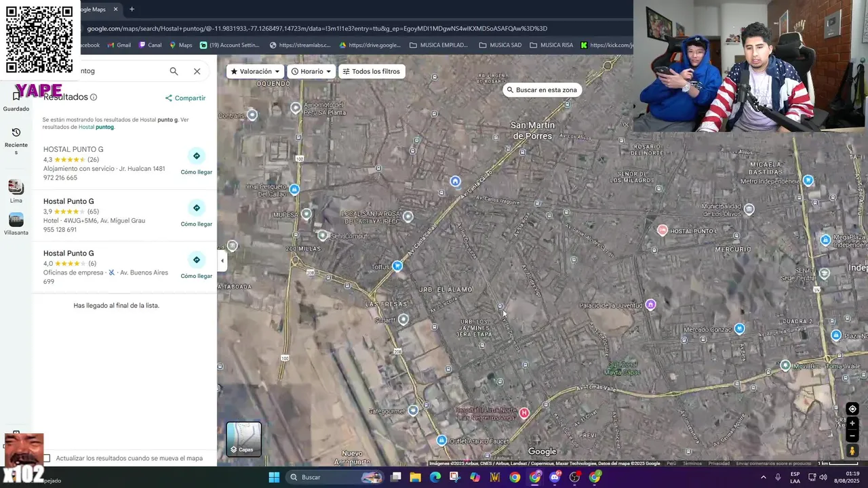Select the Palacio de la Juventud purple marker
The width and height of the screenshot is (868, 488).
coord(651,304)
